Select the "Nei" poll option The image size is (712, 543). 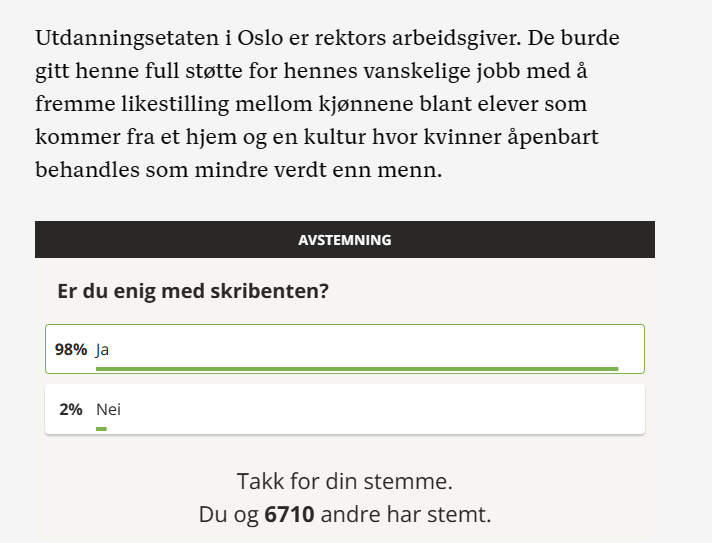[x=345, y=409]
